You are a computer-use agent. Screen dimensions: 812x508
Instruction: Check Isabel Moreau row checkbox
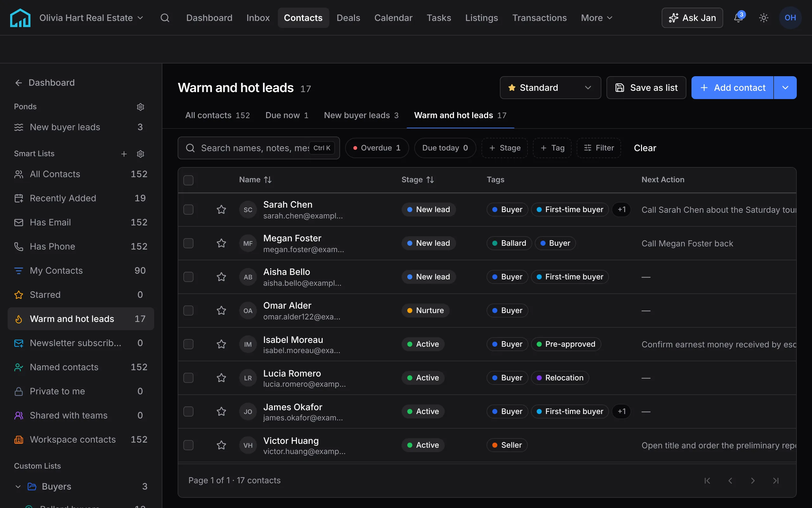[188, 344]
